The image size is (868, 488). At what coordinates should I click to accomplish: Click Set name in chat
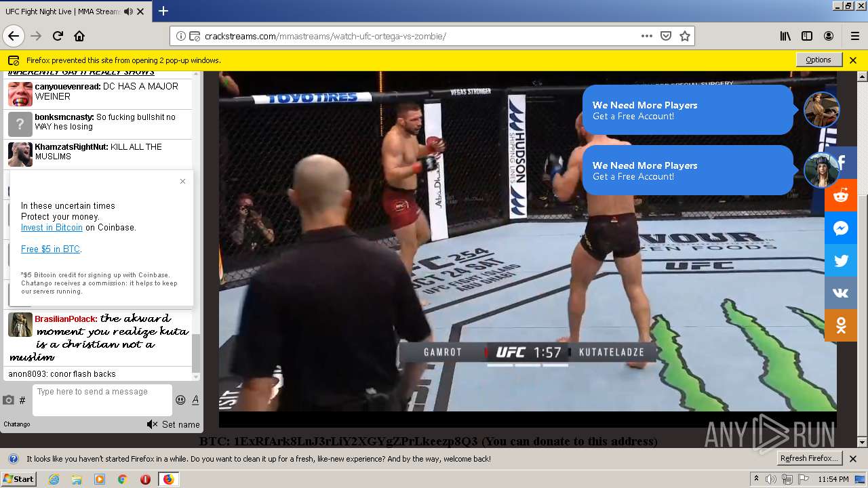(x=181, y=425)
